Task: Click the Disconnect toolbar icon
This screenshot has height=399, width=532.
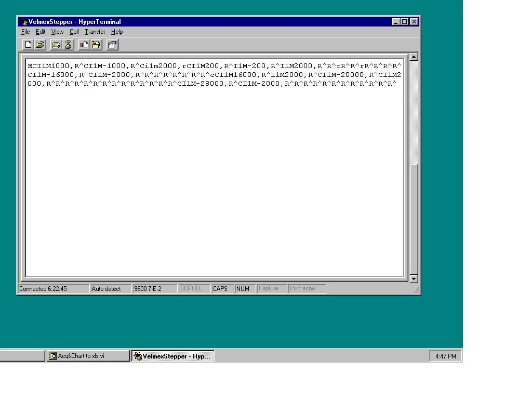Action: point(68,45)
